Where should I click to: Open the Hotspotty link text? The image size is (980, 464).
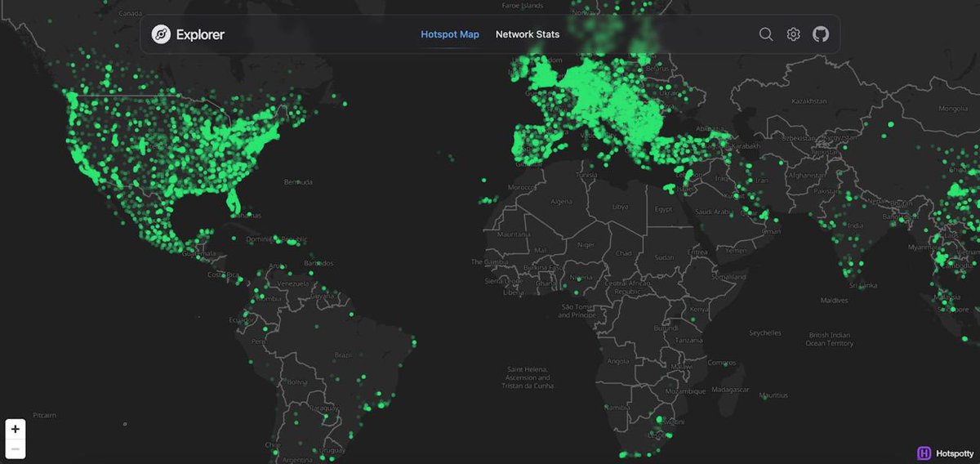pyautogui.click(x=955, y=453)
